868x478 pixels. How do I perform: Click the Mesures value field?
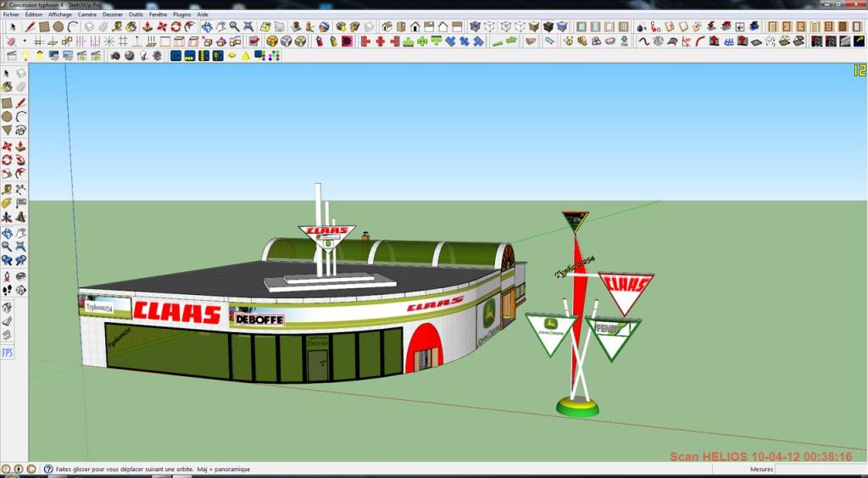(x=821, y=470)
